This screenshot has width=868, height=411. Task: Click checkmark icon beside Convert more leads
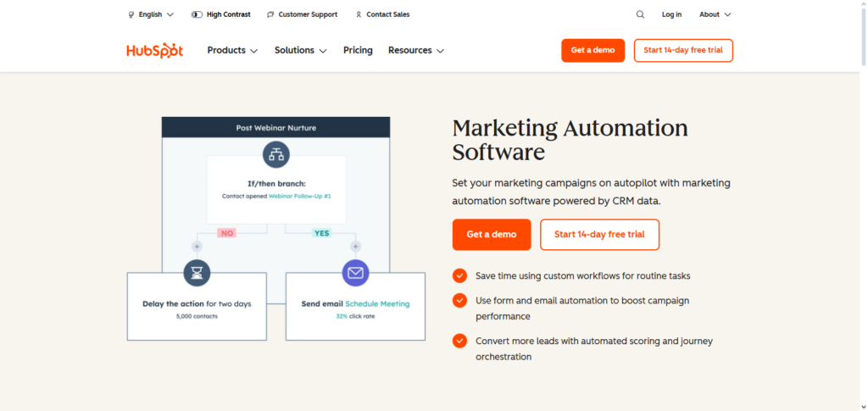[x=459, y=341]
